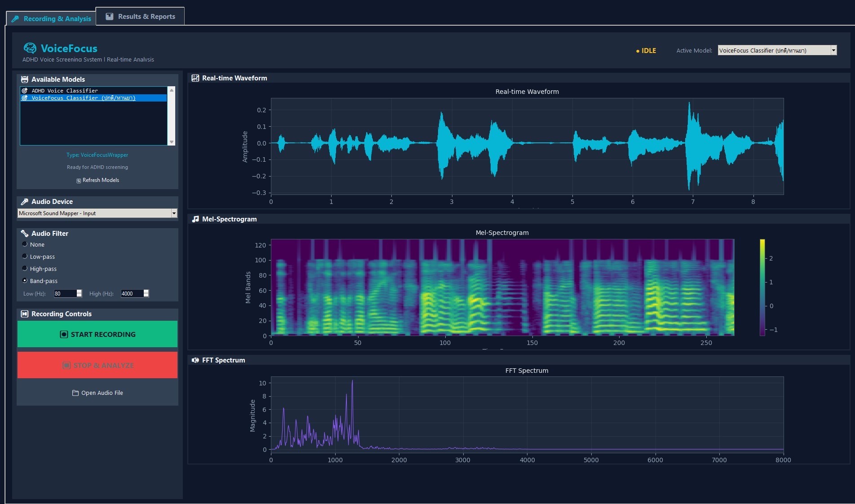855x504 pixels.
Task: Click the folder icon next to Open Audio File
Action: (x=75, y=393)
